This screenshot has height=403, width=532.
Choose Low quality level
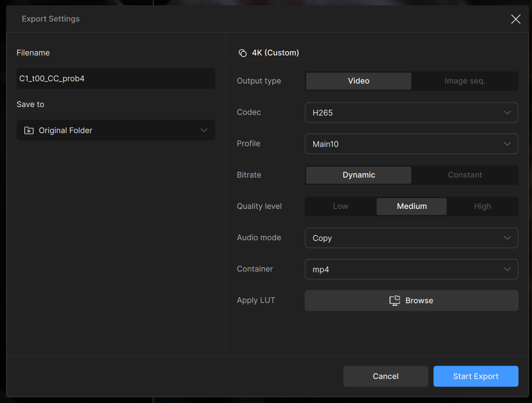pyautogui.click(x=340, y=206)
